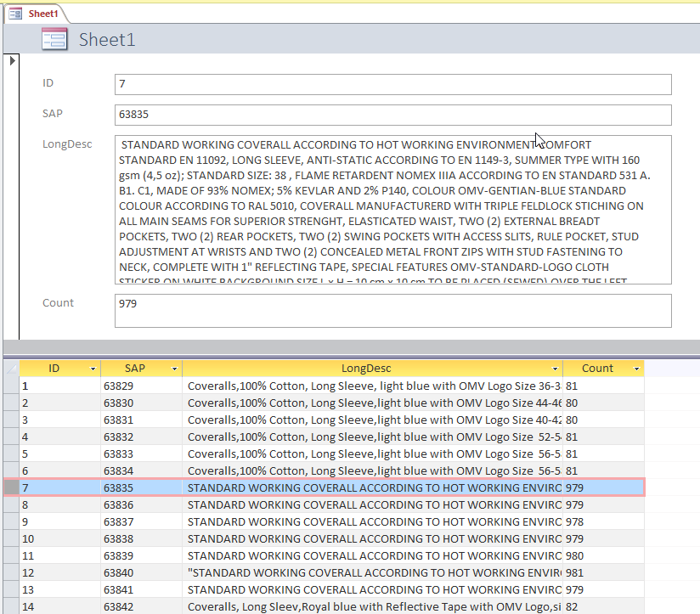Viewport: 700px width, 614px height.
Task: Click SAP cell 63830
Action: (x=142, y=403)
